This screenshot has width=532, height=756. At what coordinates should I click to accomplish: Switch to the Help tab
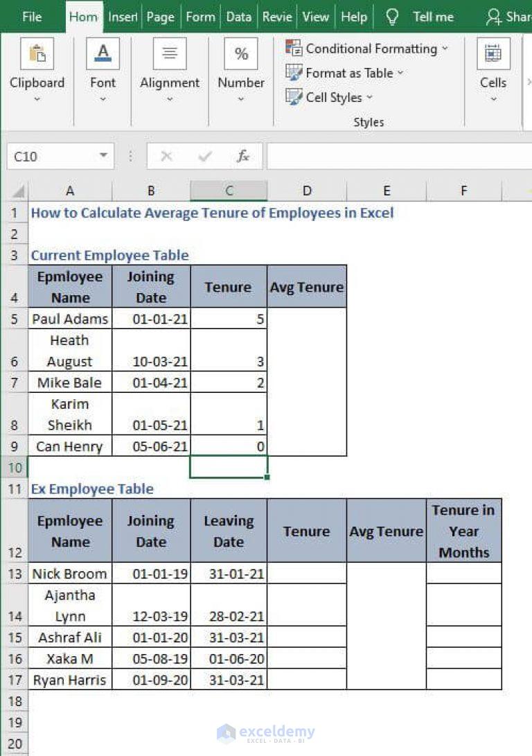click(354, 17)
